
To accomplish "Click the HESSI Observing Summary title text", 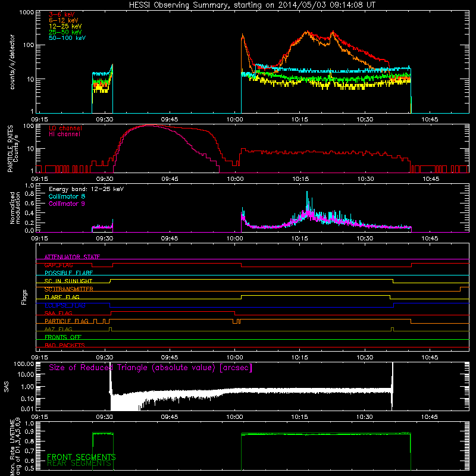I will point(252,5).
